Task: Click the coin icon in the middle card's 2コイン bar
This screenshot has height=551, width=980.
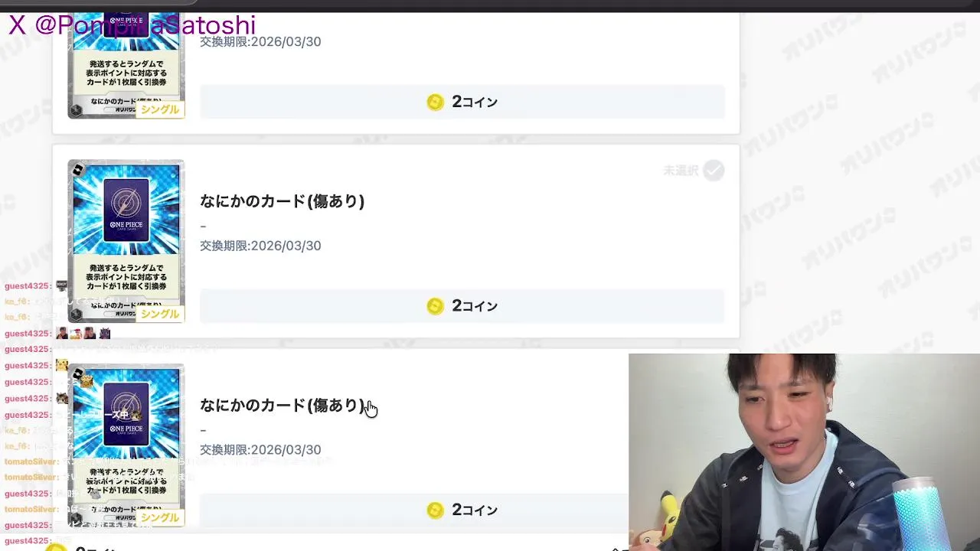Action: (435, 306)
